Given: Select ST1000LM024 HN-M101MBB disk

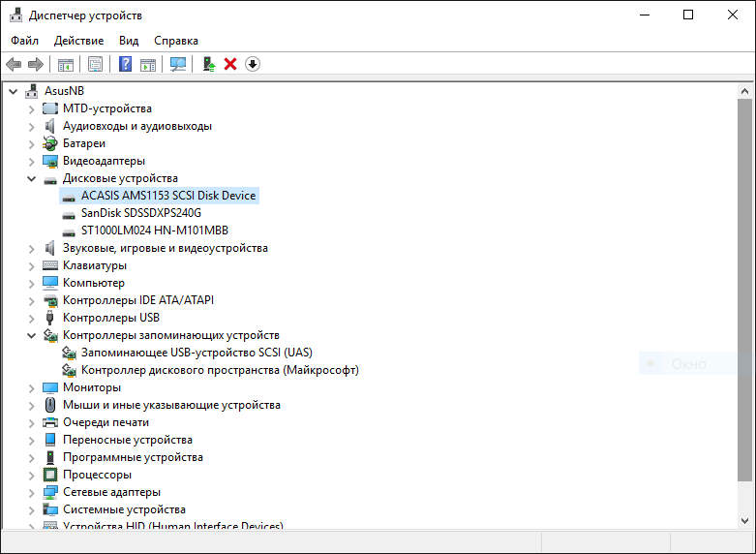Looking at the screenshot, I should [154, 231].
